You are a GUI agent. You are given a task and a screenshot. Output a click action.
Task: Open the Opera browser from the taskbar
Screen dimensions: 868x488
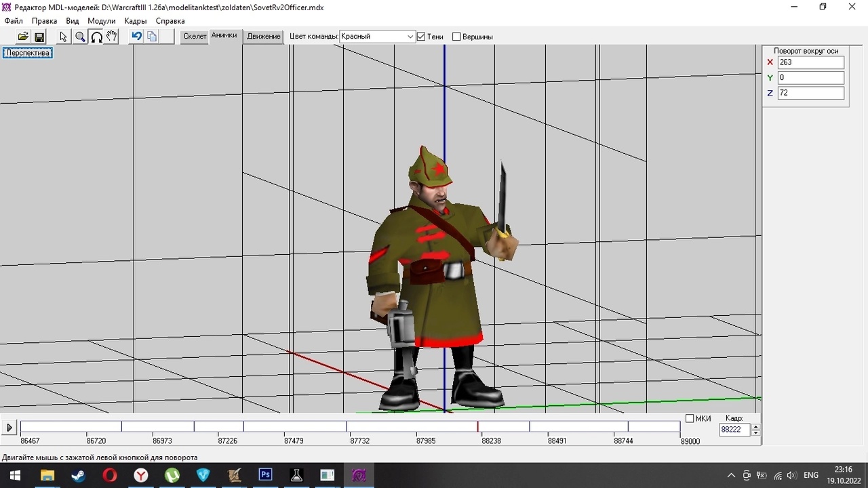tap(110, 475)
